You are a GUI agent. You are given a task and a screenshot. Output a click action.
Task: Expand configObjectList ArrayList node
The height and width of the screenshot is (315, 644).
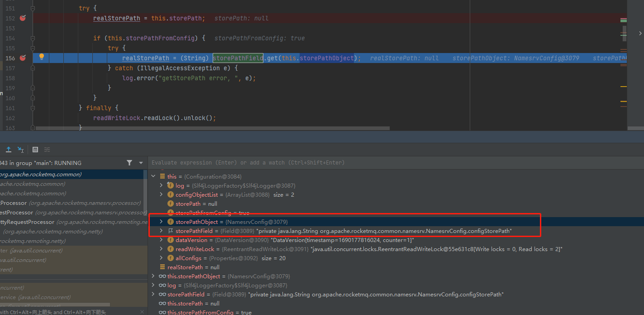point(162,194)
